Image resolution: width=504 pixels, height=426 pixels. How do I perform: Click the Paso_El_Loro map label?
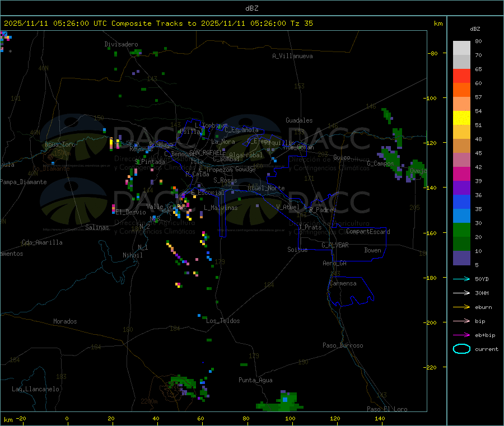388,409
